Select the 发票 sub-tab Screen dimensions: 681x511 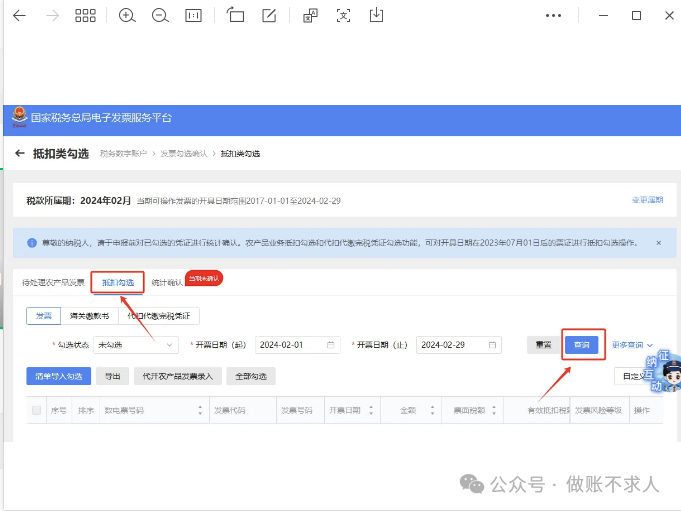[43, 316]
